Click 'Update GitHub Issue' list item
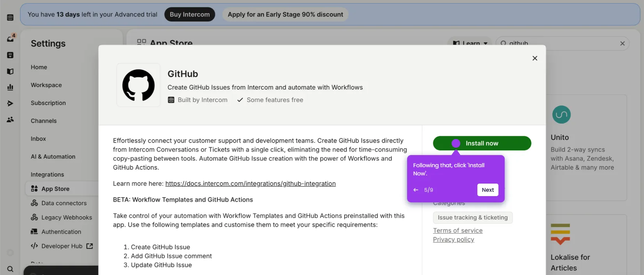Screen dimensions: 644x275 point(161,265)
